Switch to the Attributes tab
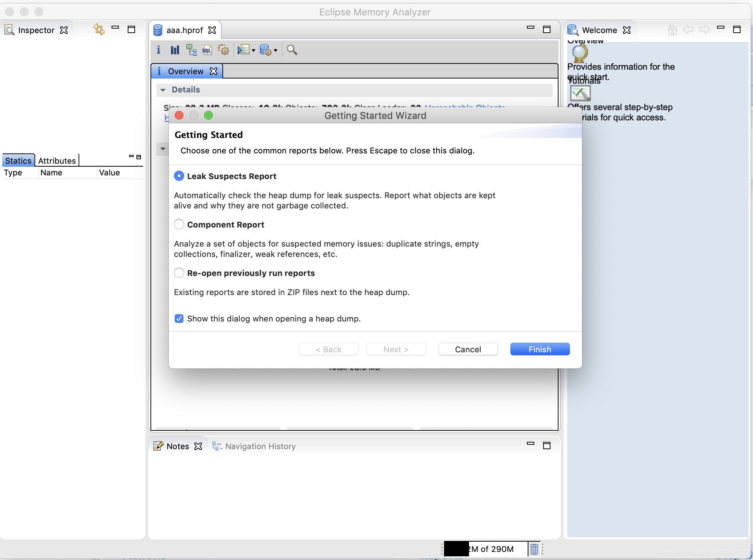The width and height of the screenshot is (753, 560). 57,161
